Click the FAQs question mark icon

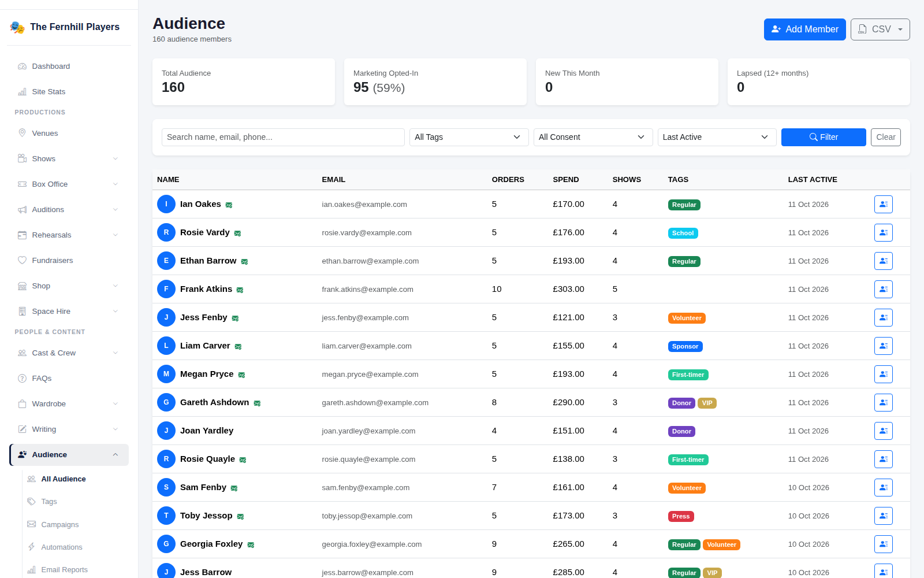(x=22, y=379)
